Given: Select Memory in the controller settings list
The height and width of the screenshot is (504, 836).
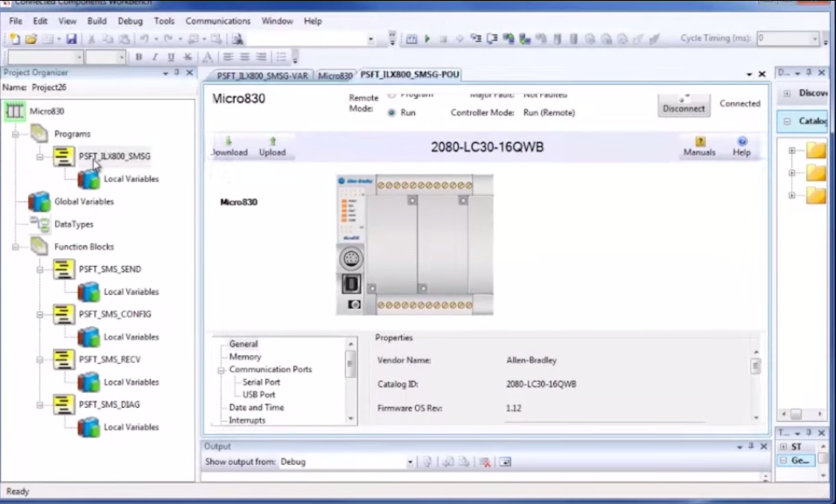Looking at the screenshot, I should click(245, 357).
